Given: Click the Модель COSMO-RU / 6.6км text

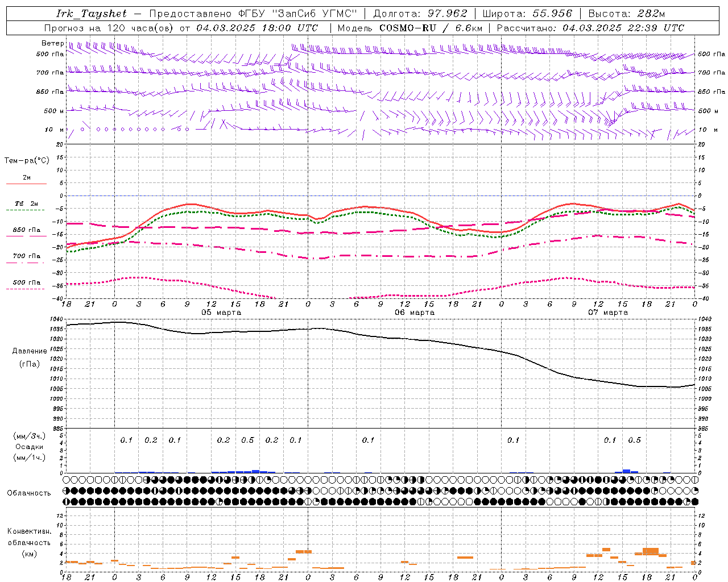Looking at the screenshot, I should pyautogui.click(x=410, y=28).
